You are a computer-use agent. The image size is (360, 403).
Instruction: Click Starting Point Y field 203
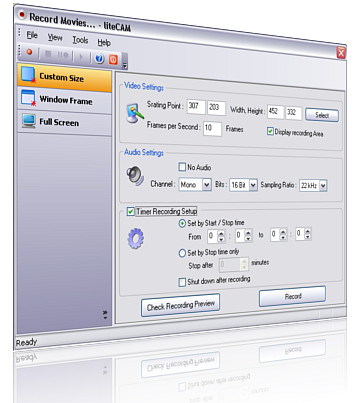(216, 108)
